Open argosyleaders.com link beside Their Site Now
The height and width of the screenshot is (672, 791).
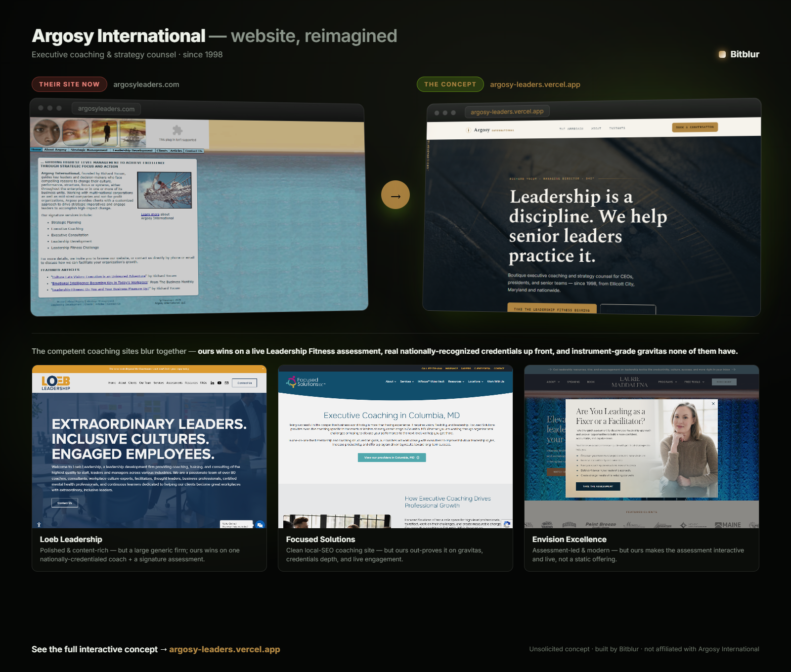[146, 84]
